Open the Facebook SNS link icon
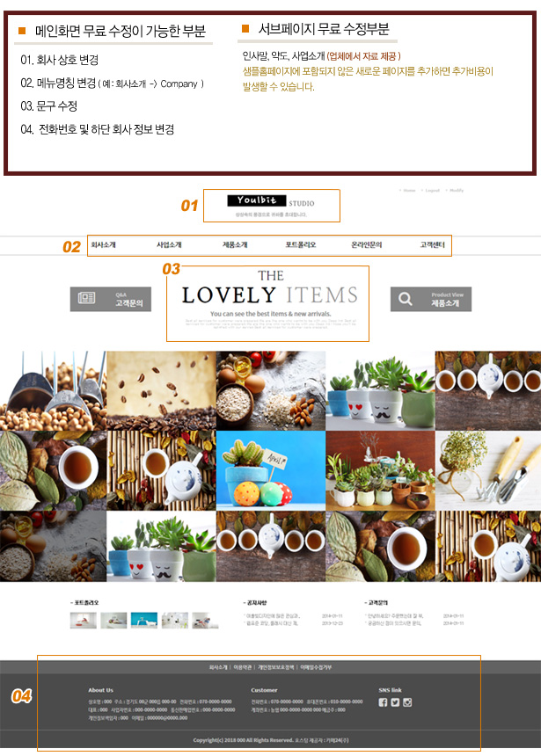 click(x=383, y=702)
